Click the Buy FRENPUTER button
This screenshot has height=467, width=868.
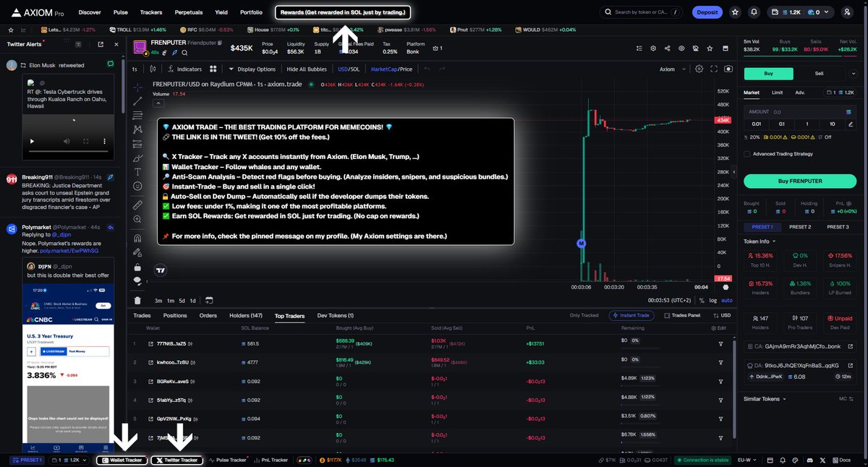tap(801, 181)
